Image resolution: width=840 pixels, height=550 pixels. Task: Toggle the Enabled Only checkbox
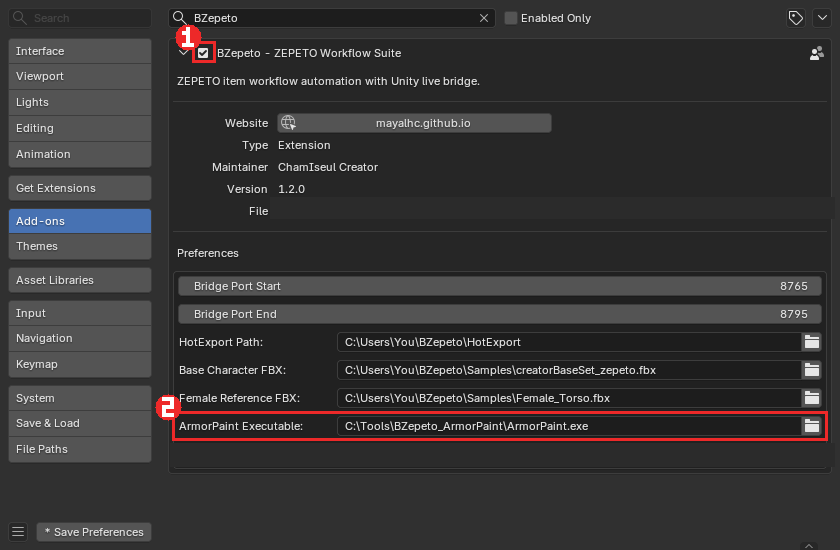[x=511, y=18]
